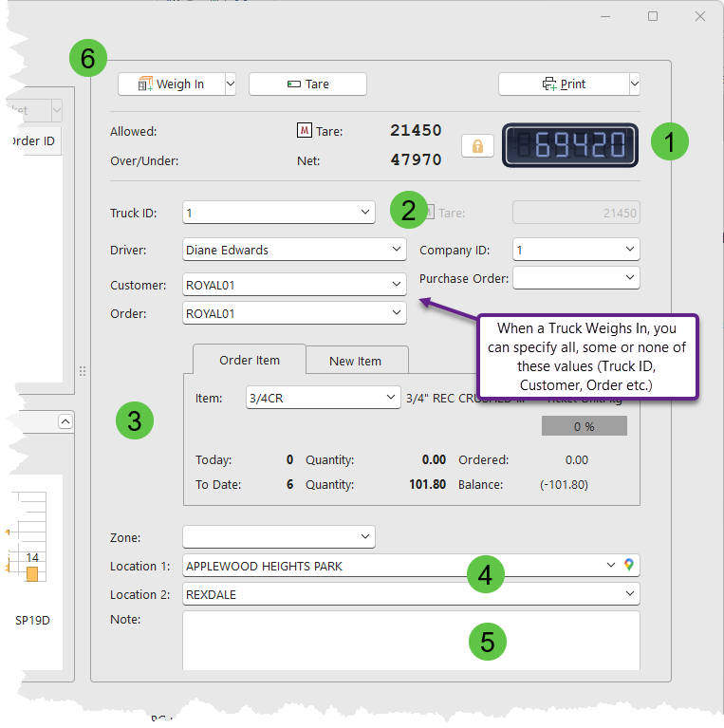The height and width of the screenshot is (728, 724).
Task: Toggle the scale lock padlock icon
Action: pos(477,146)
